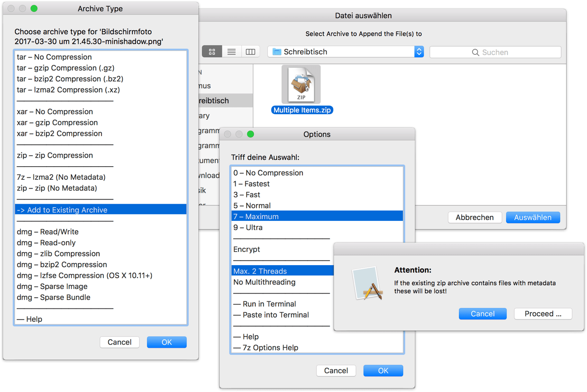Click the Schreibtisch folder icon in location popup

click(277, 52)
